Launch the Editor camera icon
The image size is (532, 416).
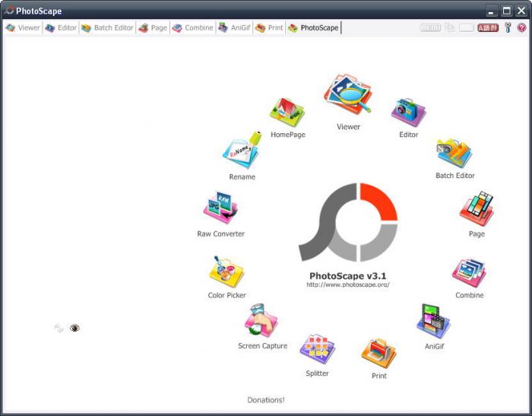[x=409, y=113]
